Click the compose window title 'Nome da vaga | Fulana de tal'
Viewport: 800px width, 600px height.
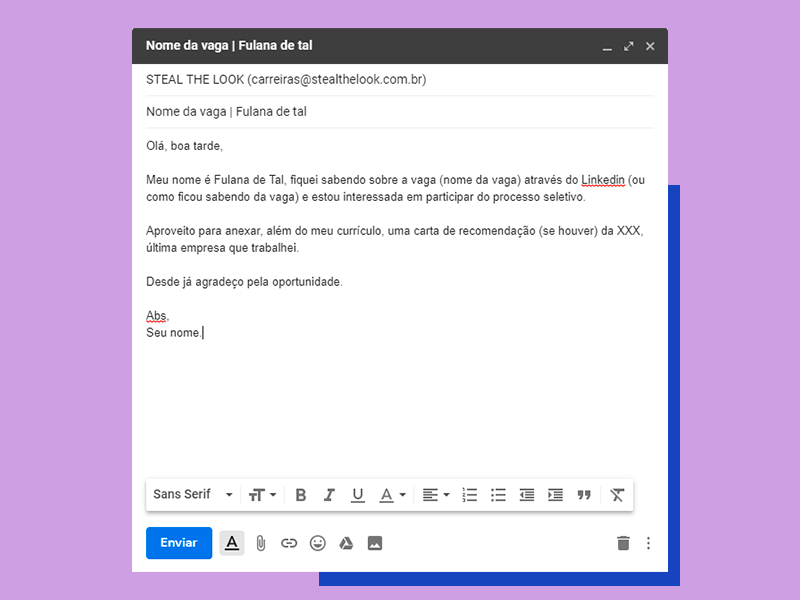pos(229,45)
